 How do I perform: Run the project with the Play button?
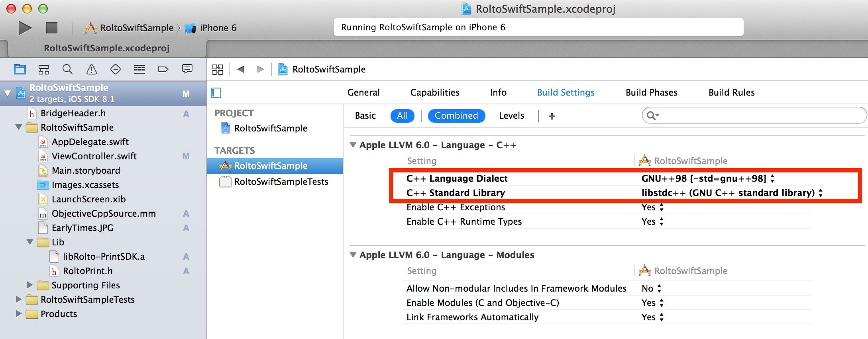[25, 28]
